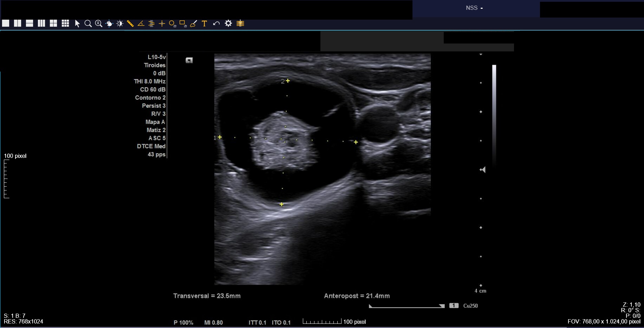The height and width of the screenshot is (328, 644).
Task: Click the focus arrow marker beside depth scale
Action: click(483, 170)
